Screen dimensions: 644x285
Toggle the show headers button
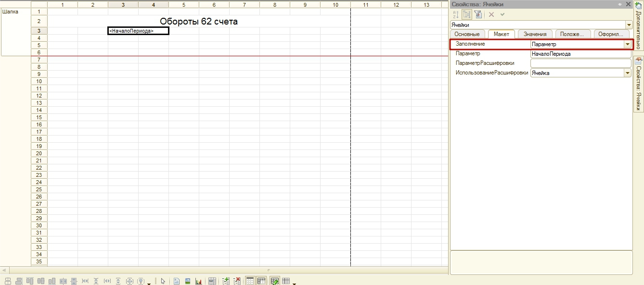[x=261, y=281]
